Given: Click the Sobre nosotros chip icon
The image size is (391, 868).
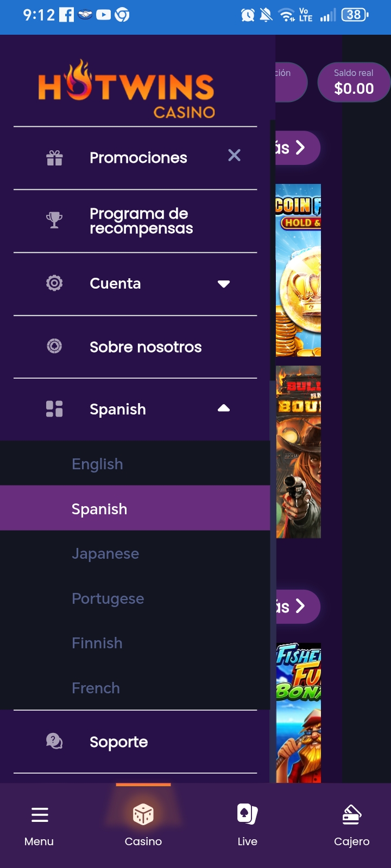Looking at the screenshot, I should point(54,346).
